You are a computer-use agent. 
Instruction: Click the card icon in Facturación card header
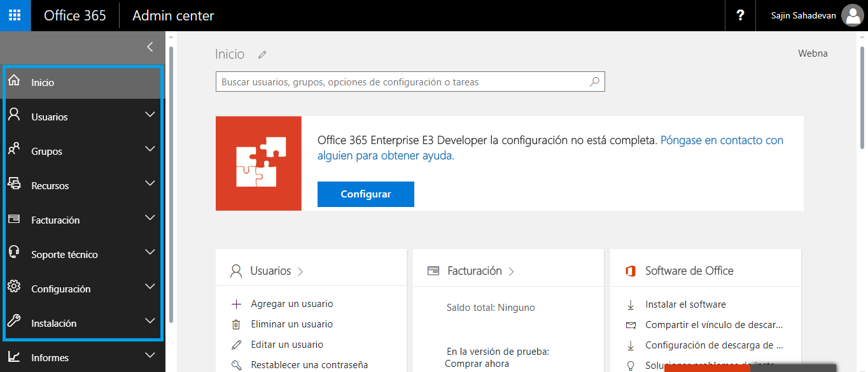(x=433, y=271)
